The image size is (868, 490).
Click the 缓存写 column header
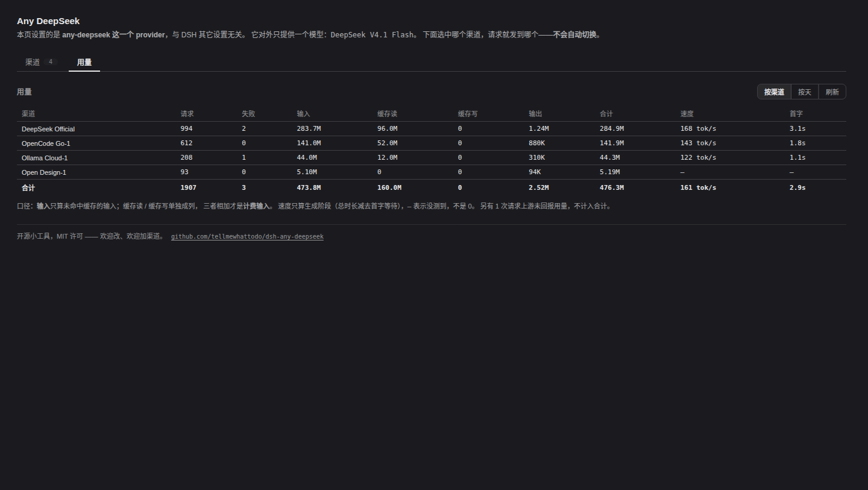[x=468, y=114]
